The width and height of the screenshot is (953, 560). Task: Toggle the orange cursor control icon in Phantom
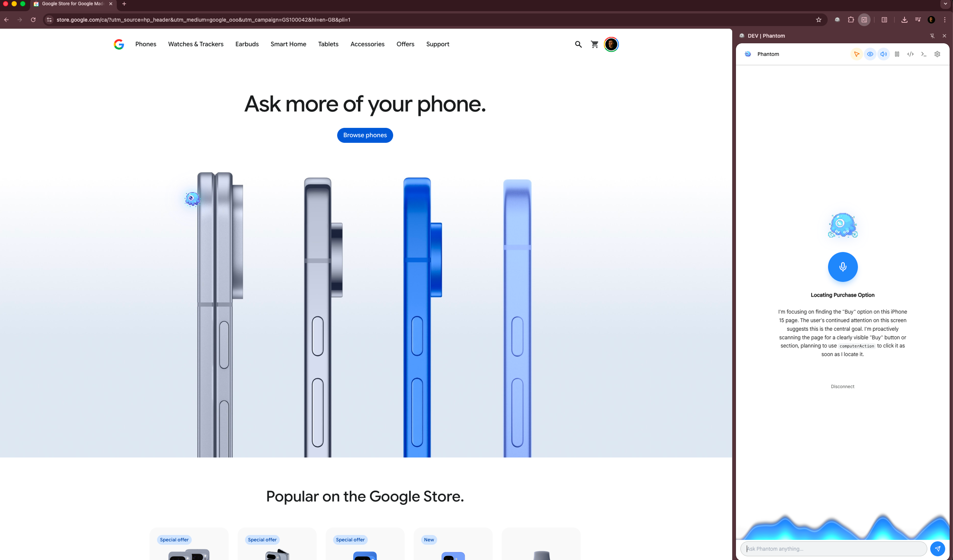(856, 54)
